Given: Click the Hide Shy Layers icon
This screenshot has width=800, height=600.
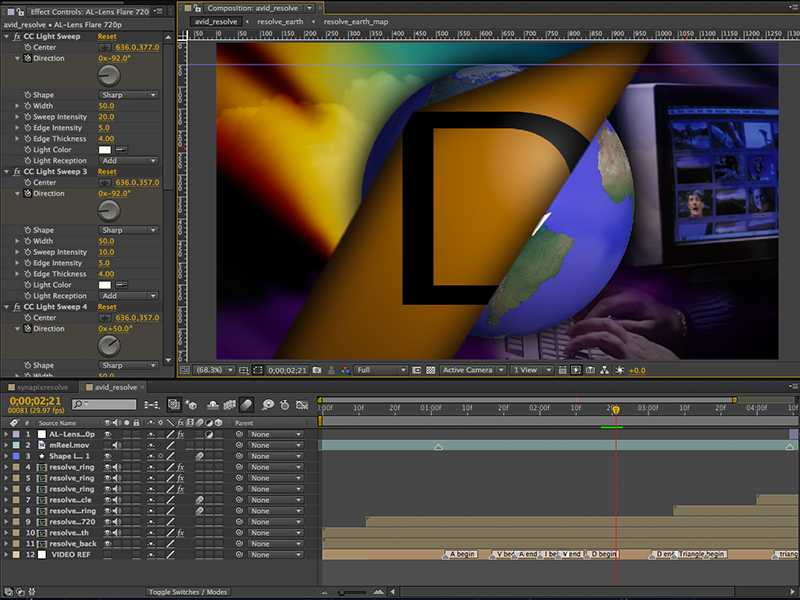Looking at the screenshot, I should pyautogui.click(x=212, y=405).
